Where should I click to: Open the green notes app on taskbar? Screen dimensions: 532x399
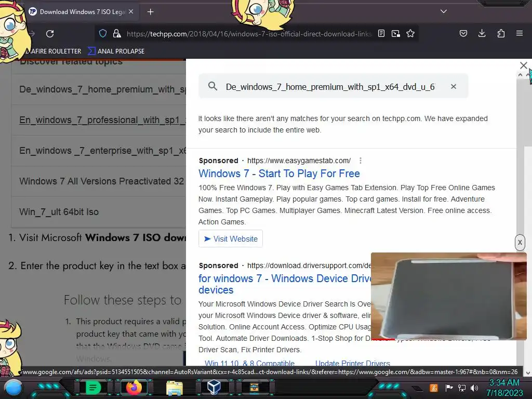pos(92,388)
